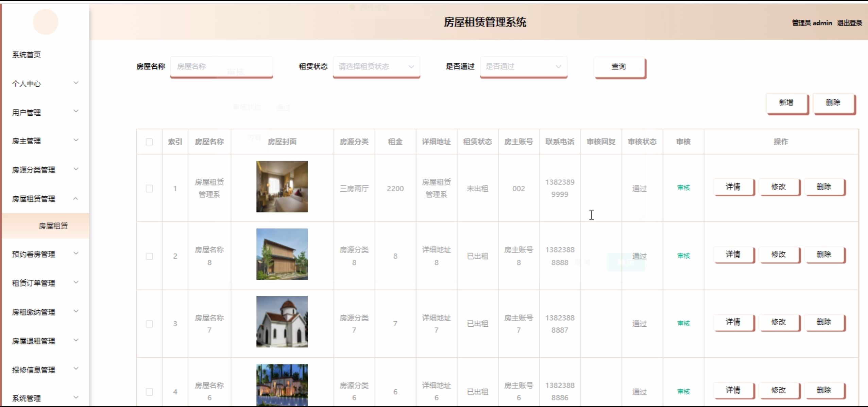The height and width of the screenshot is (407, 868).
Task: Open the hotel room cover thumbnail
Action: pos(282,186)
